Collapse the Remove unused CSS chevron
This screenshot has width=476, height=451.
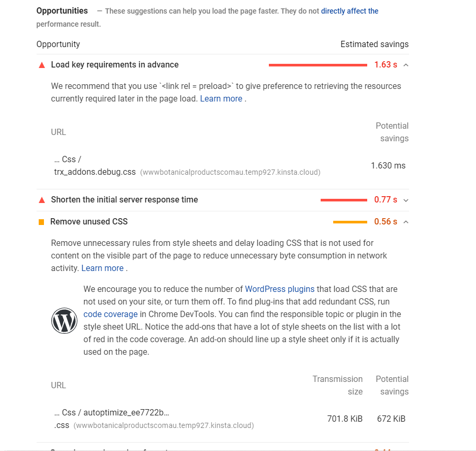click(406, 222)
